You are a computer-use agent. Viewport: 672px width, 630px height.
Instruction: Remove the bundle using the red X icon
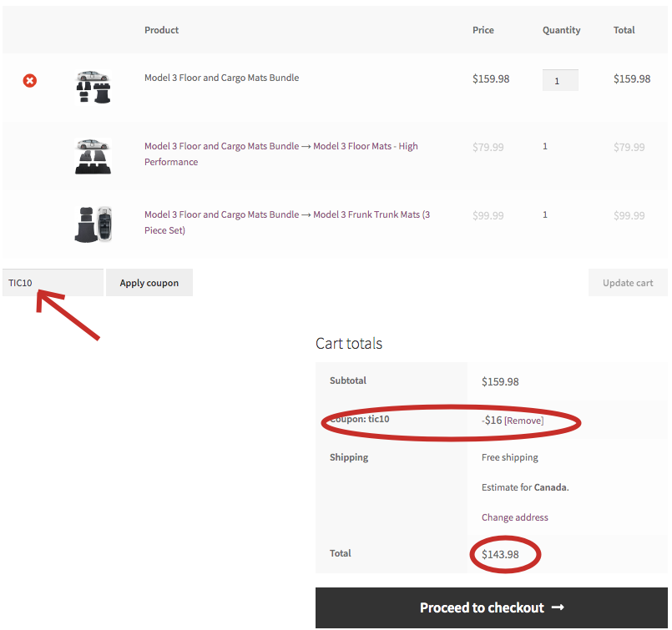[30, 80]
